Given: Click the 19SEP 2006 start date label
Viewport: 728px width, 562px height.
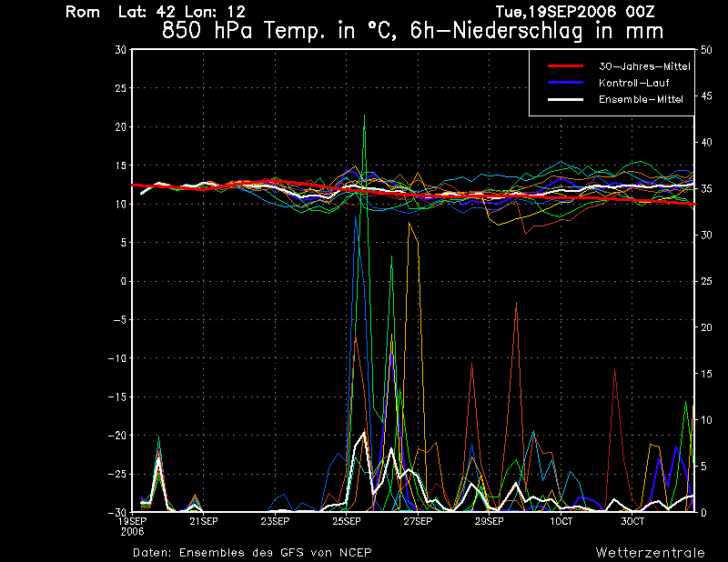Looking at the screenshot, I should [132, 526].
